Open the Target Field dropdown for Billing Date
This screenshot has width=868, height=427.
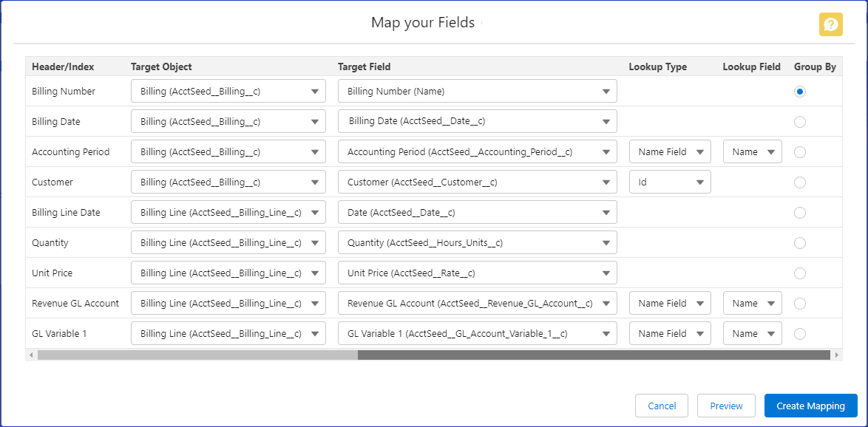coord(477,121)
